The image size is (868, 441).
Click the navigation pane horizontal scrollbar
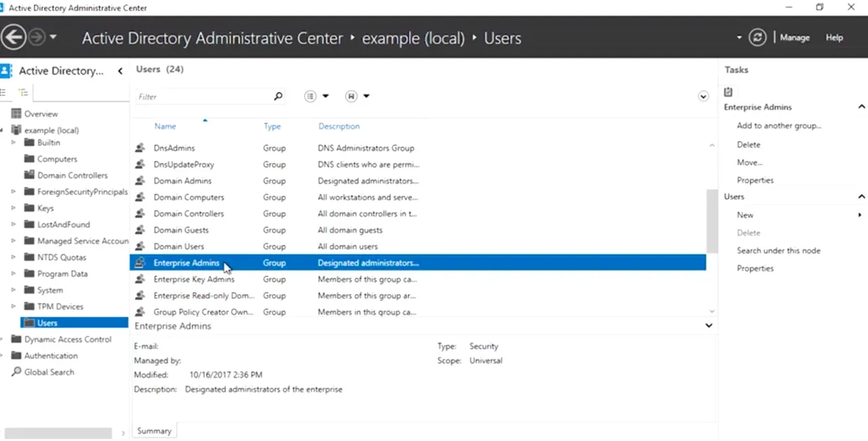tap(58, 433)
